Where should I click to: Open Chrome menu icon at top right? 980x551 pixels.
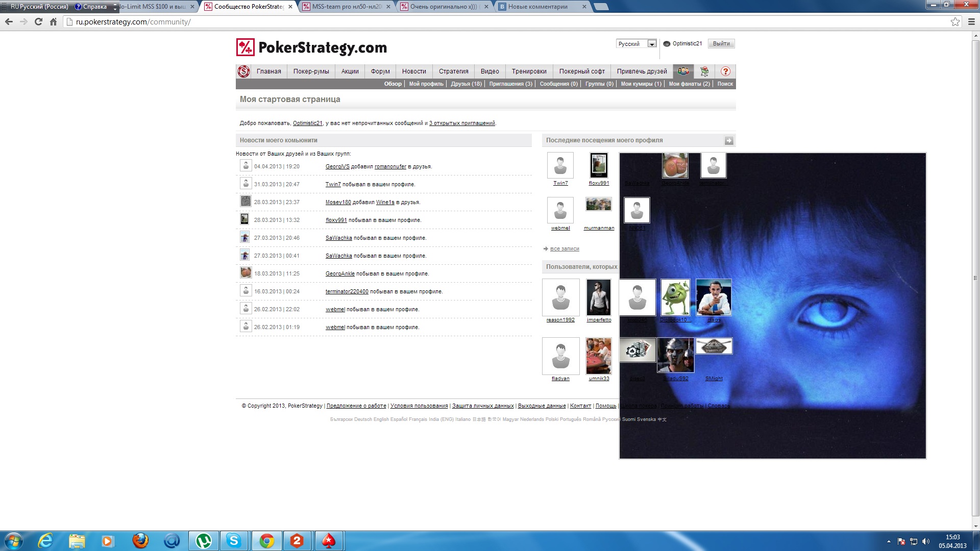tap(971, 22)
